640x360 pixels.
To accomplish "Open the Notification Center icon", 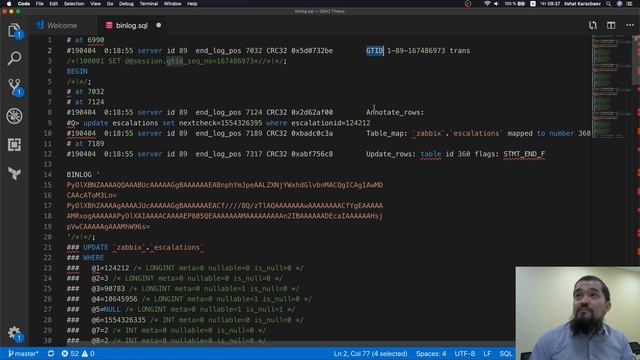I will 629,4.
